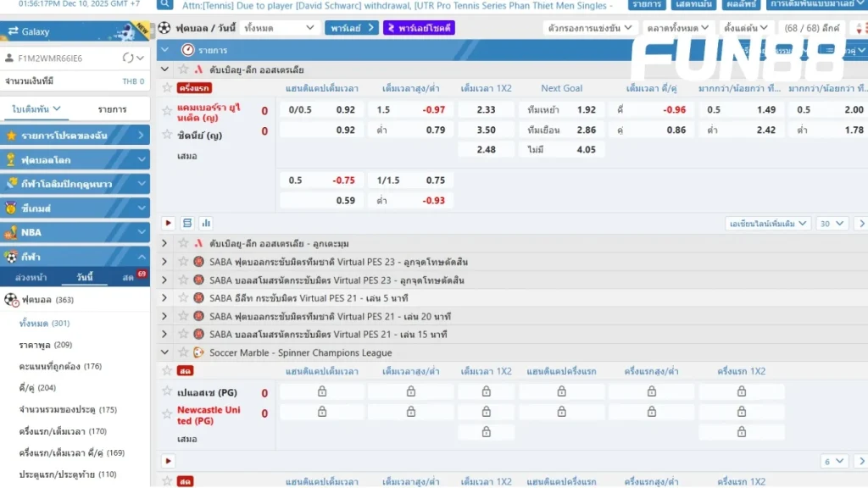Click the พาร์เลย์ button
The height and width of the screenshot is (488, 868).
point(351,28)
